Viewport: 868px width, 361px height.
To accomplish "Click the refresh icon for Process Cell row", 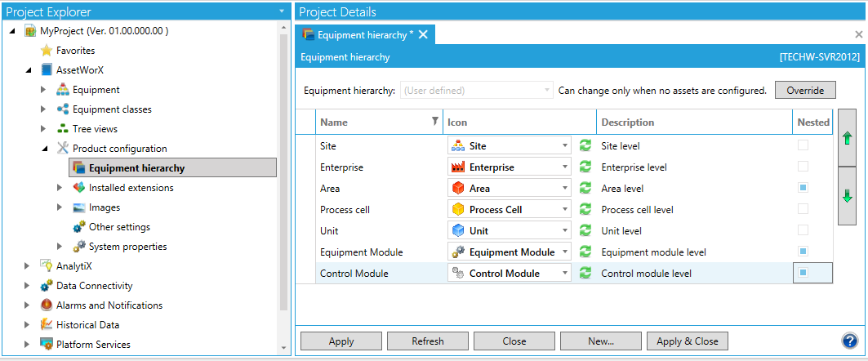I will tap(585, 209).
